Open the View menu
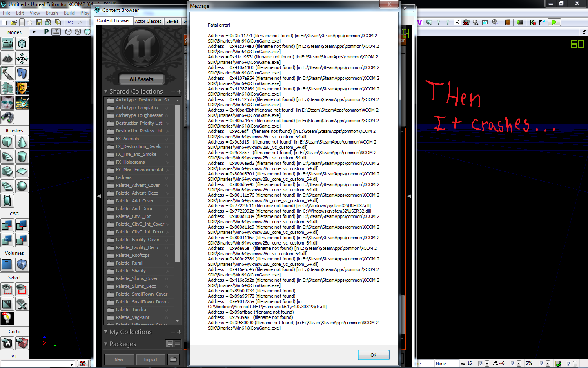 (x=35, y=13)
